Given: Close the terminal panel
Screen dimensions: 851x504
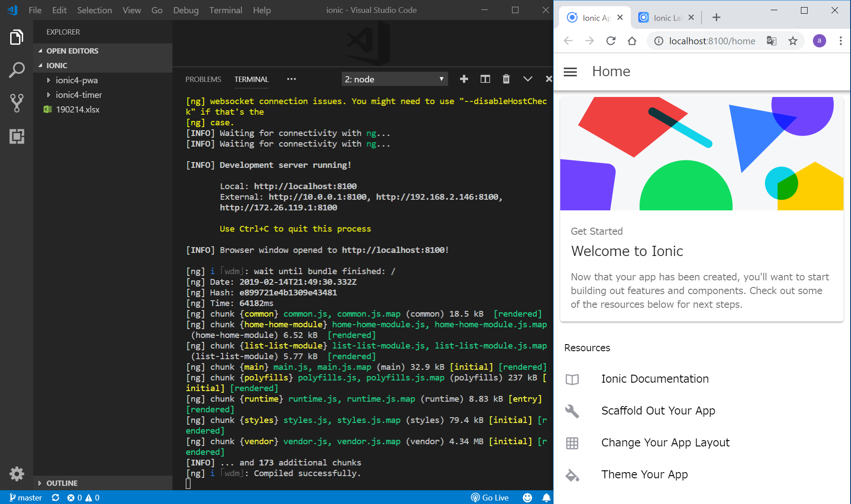Looking at the screenshot, I should click(548, 79).
